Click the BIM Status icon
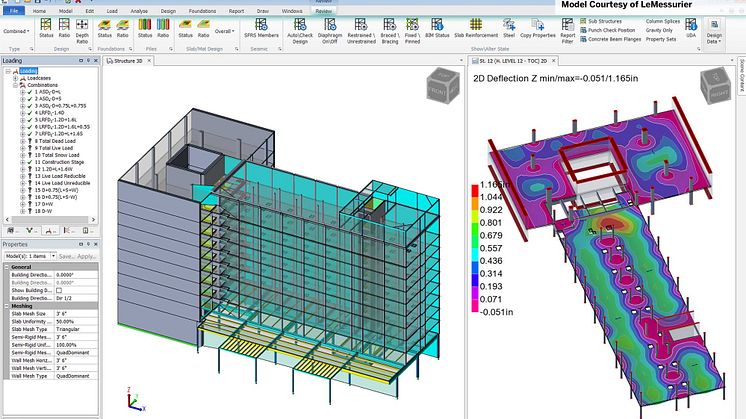The width and height of the screenshot is (746, 419). point(437,33)
